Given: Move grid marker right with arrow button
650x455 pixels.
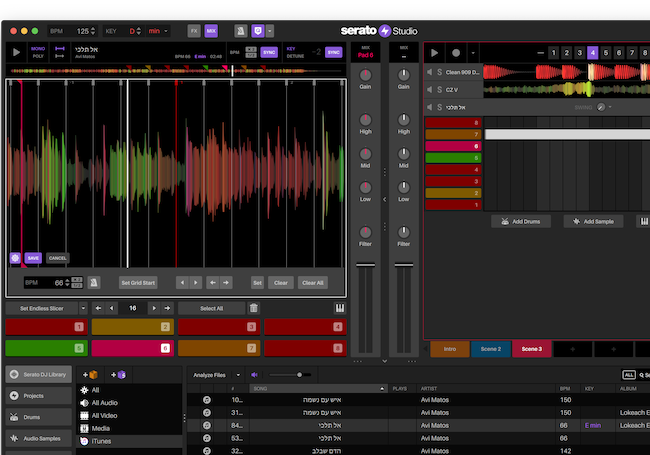Looking at the screenshot, I should click(x=226, y=283).
